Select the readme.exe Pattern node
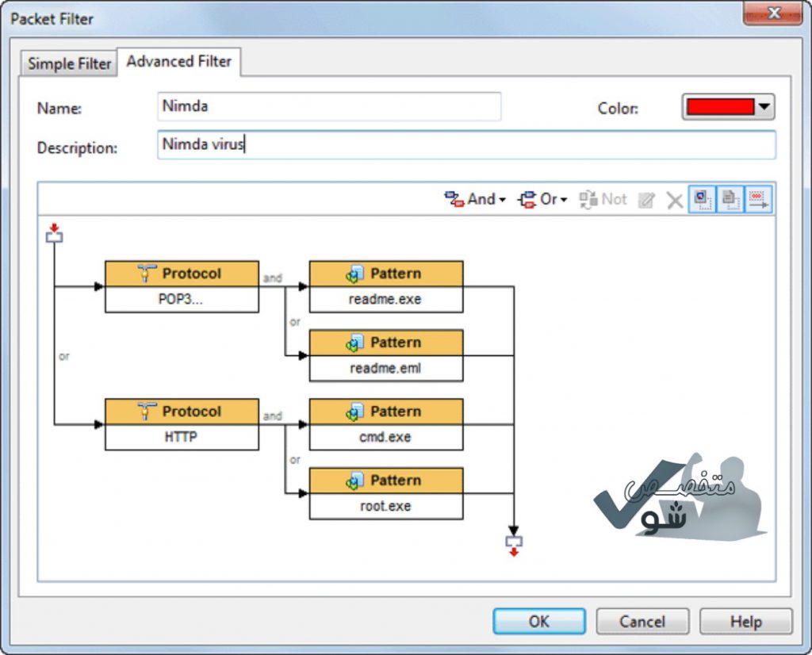Screen dimensions: 812x655 point(385,286)
